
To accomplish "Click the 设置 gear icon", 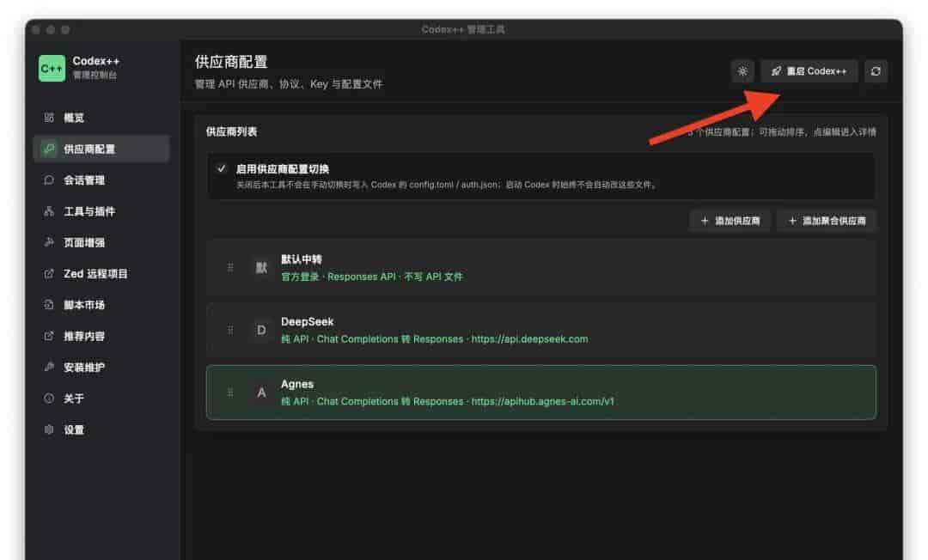I will coord(49,429).
